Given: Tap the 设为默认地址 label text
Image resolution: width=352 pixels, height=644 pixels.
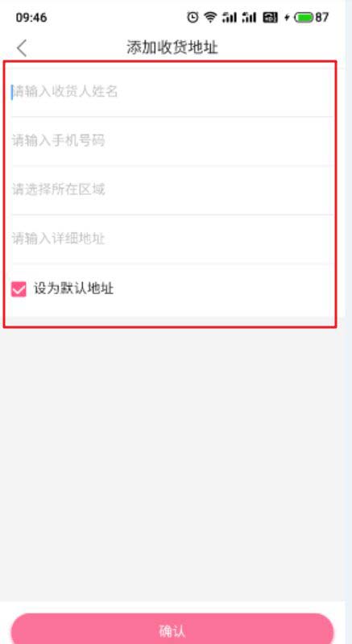Looking at the screenshot, I should point(73,289).
